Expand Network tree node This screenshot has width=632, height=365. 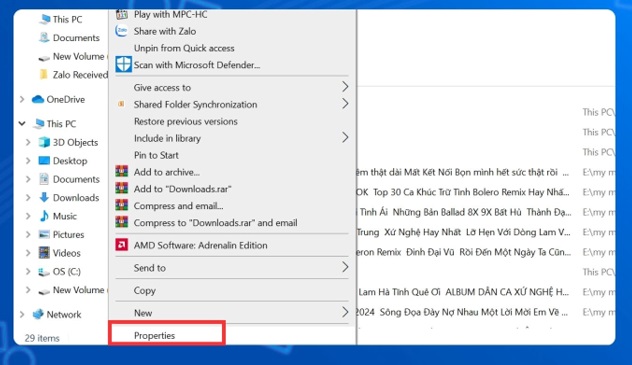22,314
